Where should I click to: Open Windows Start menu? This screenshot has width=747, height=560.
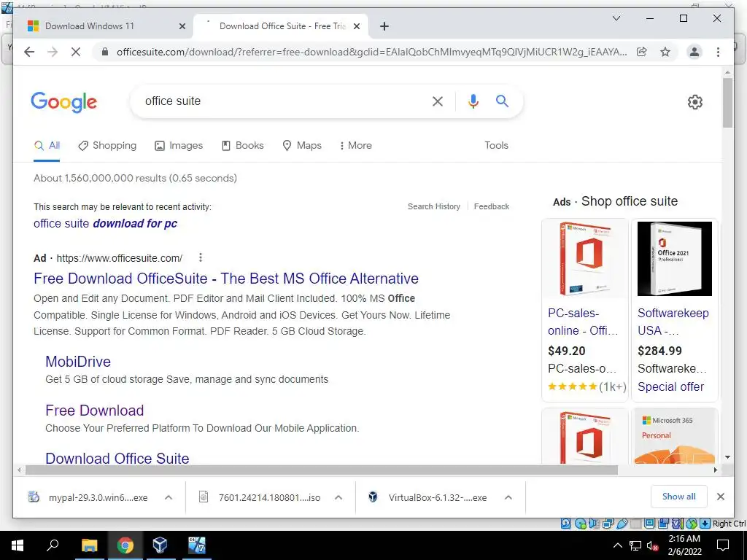tap(18, 545)
